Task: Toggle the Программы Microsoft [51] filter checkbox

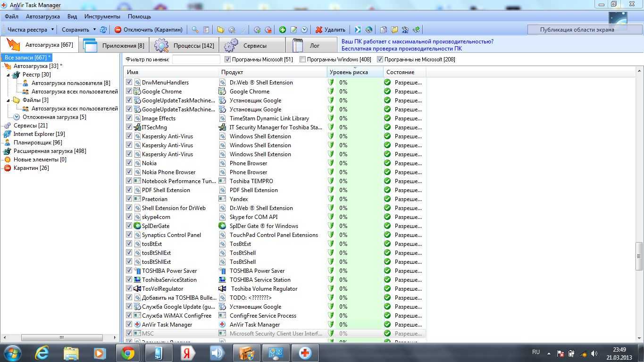Action: [227, 59]
